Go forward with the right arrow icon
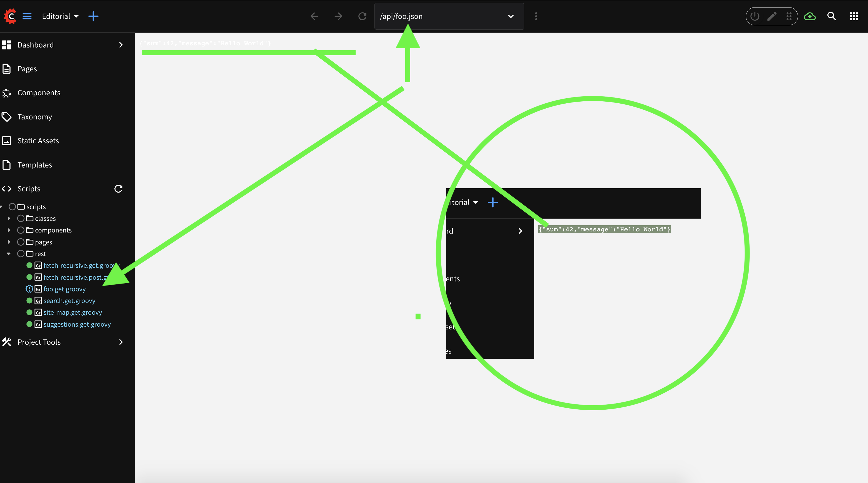The height and width of the screenshot is (483, 868). click(338, 16)
